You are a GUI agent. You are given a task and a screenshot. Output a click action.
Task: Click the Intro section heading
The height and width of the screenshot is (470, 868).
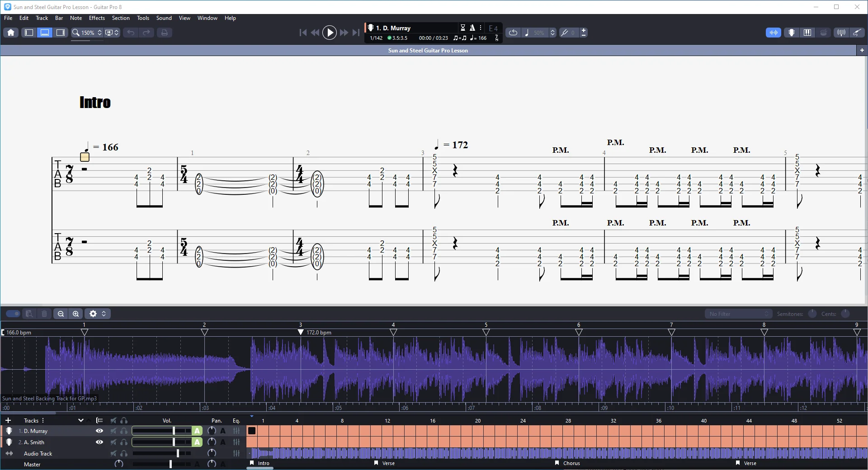coord(95,102)
